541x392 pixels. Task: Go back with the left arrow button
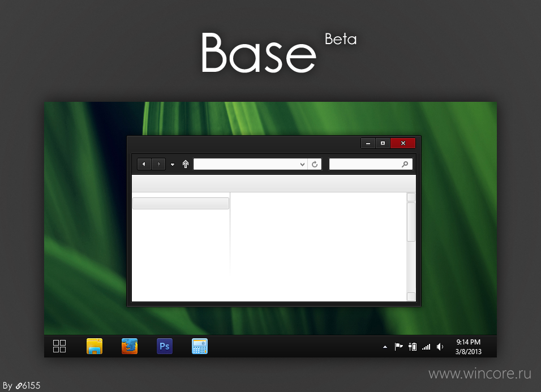point(144,164)
